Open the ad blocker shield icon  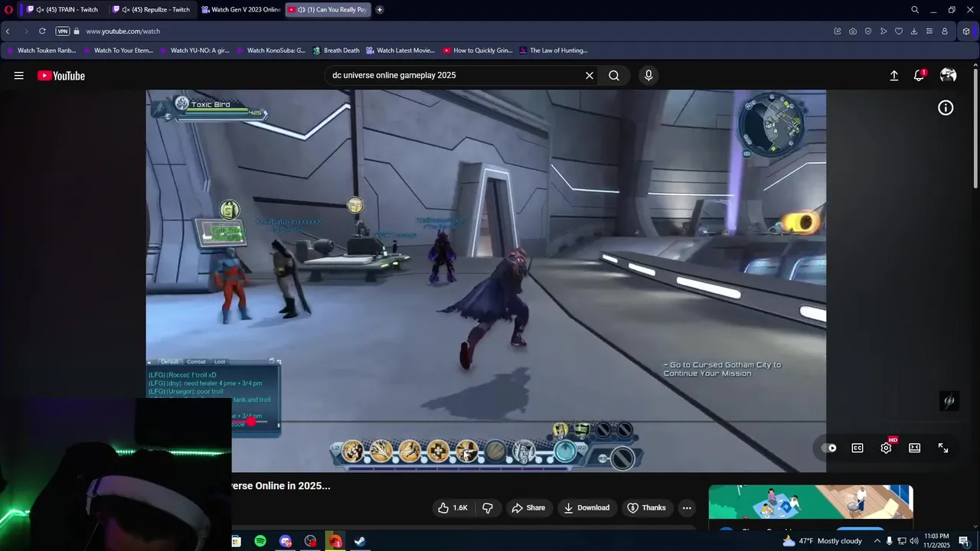pyautogui.click(x=868, y=31)
